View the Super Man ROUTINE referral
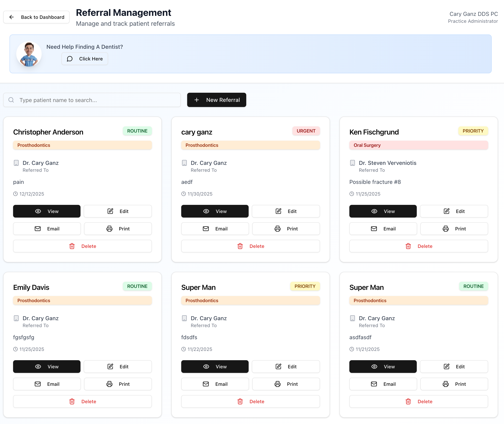This screenshot has height=424, width=504. pos(383,367)
